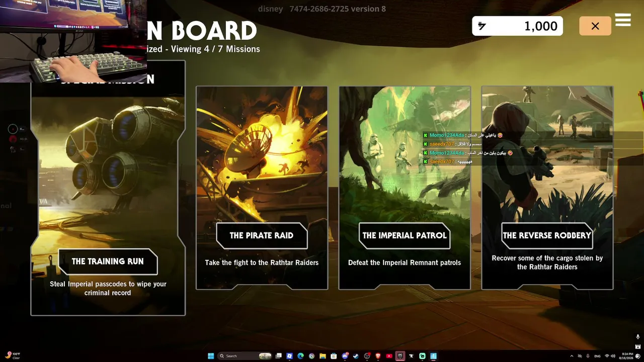Image resolution: width=644 pixels, height=362 pixels.
Task: Open the Windows Start menu
Action: pos(211,356)
